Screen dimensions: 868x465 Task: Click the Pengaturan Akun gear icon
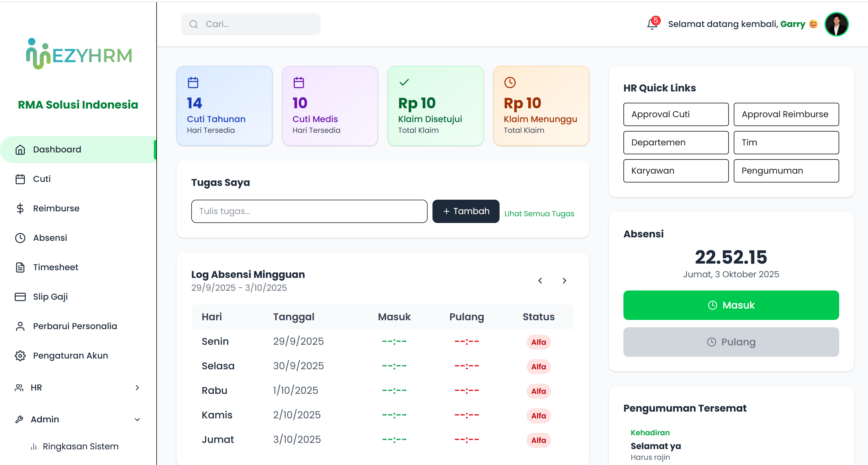coord(20,355)
